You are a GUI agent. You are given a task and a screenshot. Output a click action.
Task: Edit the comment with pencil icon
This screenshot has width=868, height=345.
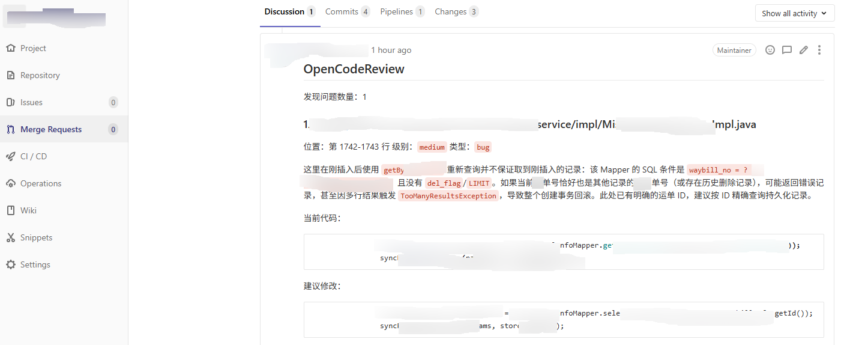click(803, 50)
